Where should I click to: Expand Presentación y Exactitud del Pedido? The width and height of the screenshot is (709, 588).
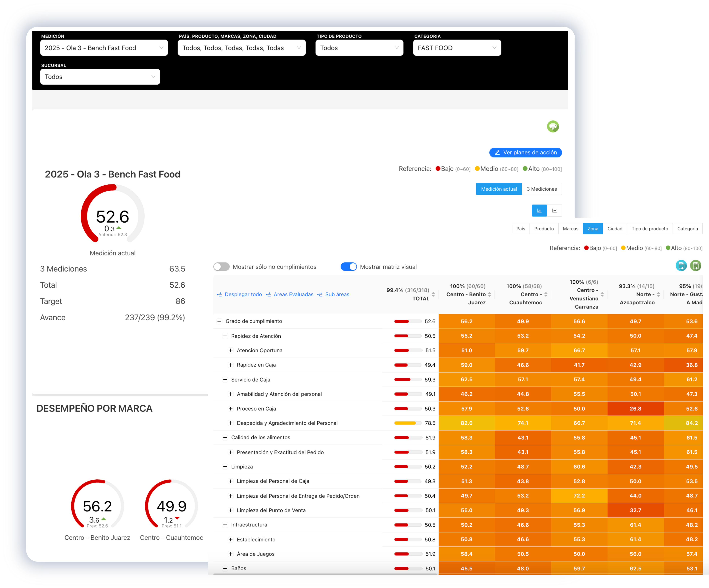tap(231, 452)
